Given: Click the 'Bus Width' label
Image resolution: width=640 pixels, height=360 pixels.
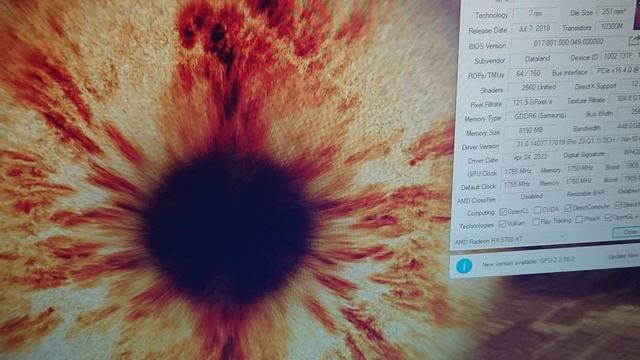Looking at the screenshot, I should point(599,114).
